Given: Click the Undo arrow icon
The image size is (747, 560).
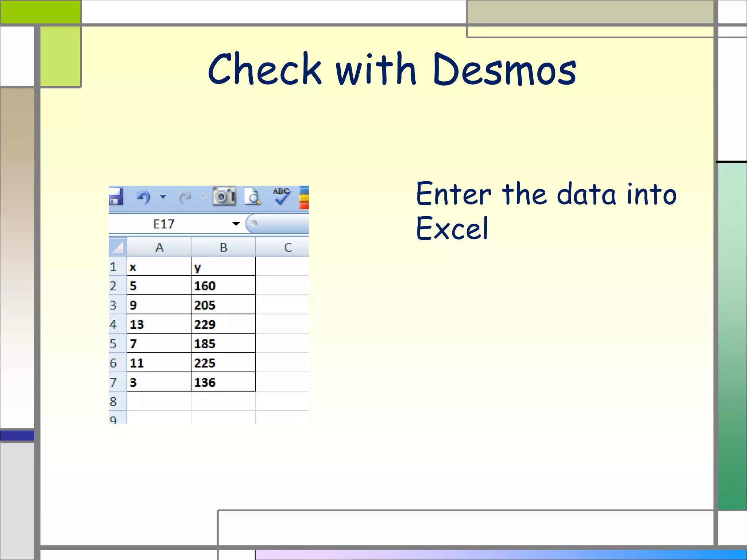Looking at the screenshot, I should click(144, 197).
